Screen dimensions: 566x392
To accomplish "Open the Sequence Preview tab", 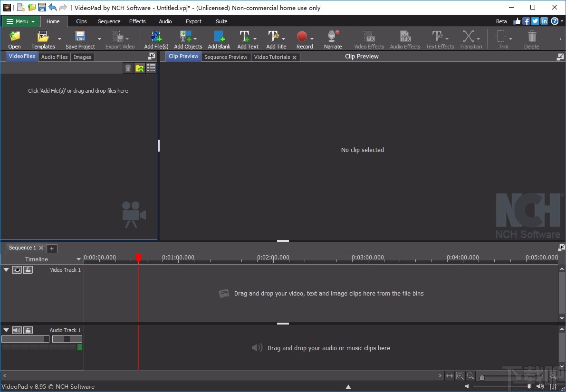I will [x=226, y=57].
